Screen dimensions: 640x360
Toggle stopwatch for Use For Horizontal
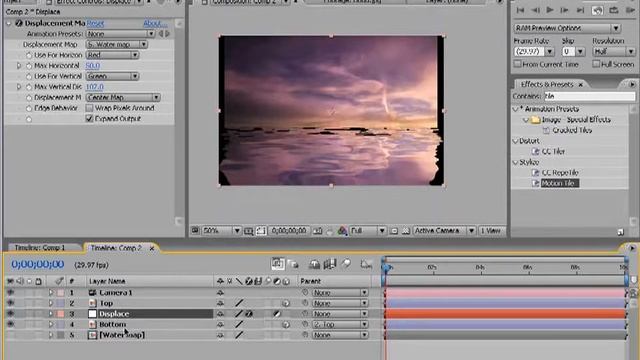tap(29, 55)
